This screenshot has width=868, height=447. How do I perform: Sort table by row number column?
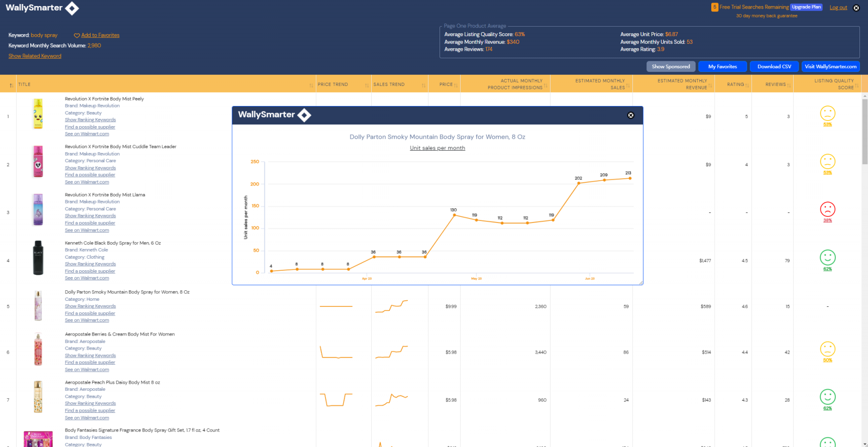pos(11,86)
